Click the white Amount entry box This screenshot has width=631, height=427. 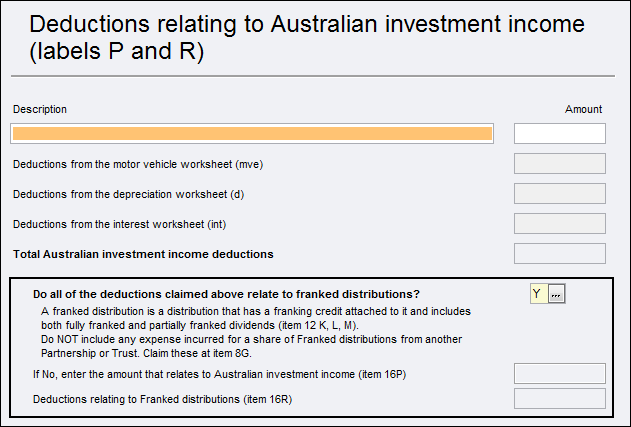click(559, 134)
